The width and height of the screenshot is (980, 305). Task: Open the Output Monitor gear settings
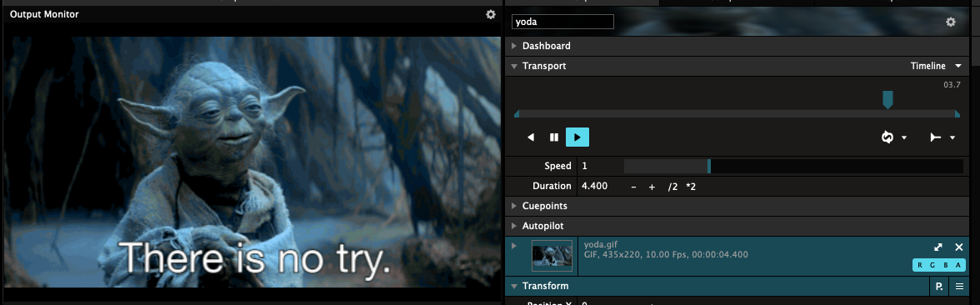click(491, 14)
